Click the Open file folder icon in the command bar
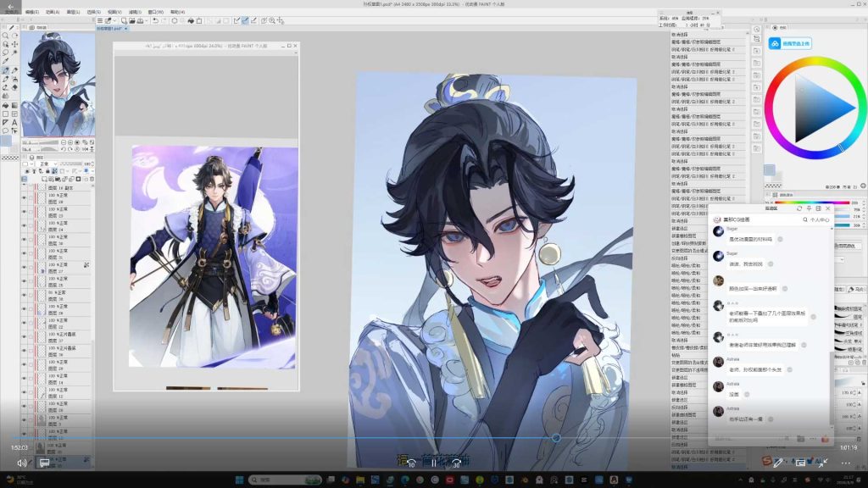868x488 pixels. pos(132,20)
